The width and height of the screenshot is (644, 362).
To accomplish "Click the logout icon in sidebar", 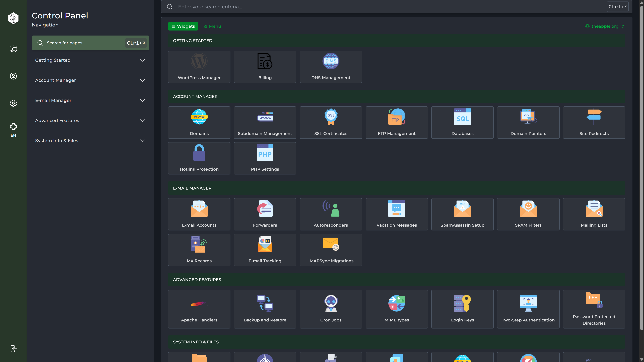I will 13,349.
